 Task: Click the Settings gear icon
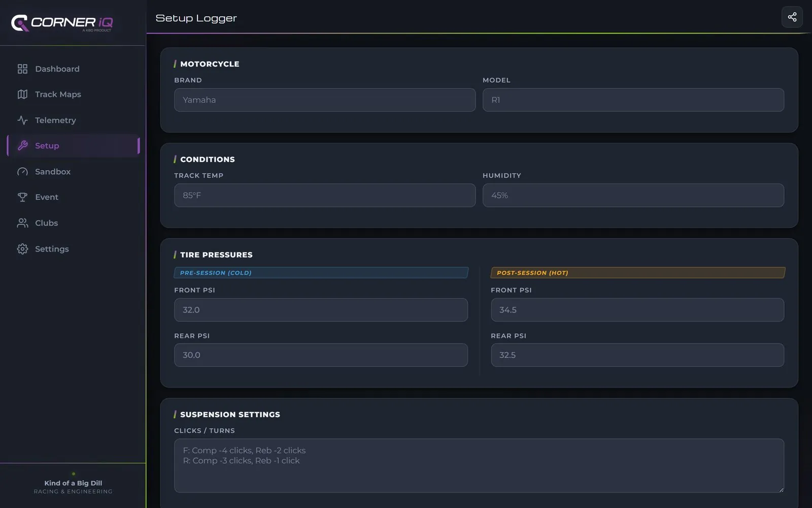point(22,249)
